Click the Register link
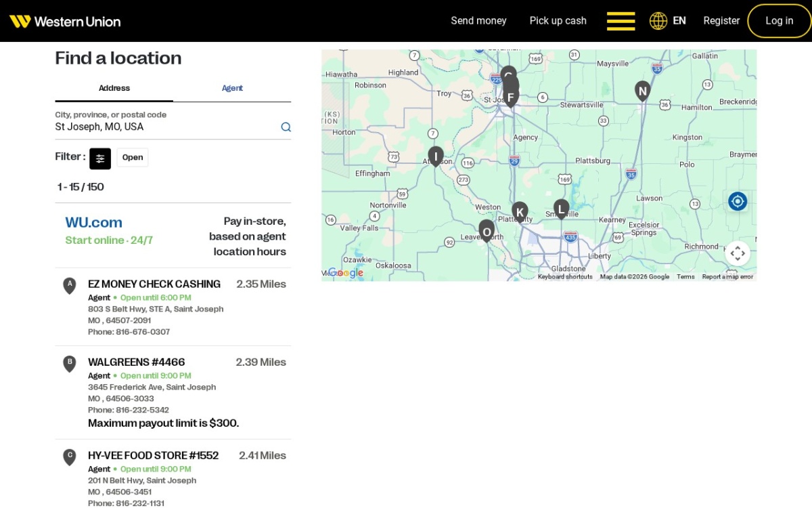This screenshot has height=508, width=812. tap(721, 21)
